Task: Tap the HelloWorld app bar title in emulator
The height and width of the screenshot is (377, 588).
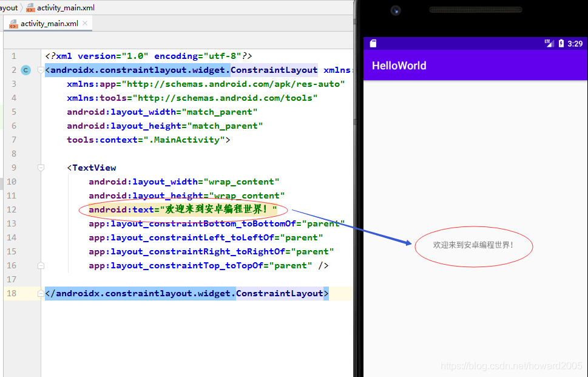Action: [x=399, y=66]
